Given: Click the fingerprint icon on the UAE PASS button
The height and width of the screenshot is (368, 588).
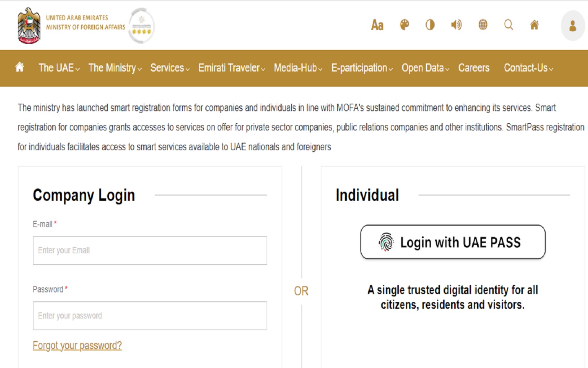Looking at the screenshot, I should 385,242.
